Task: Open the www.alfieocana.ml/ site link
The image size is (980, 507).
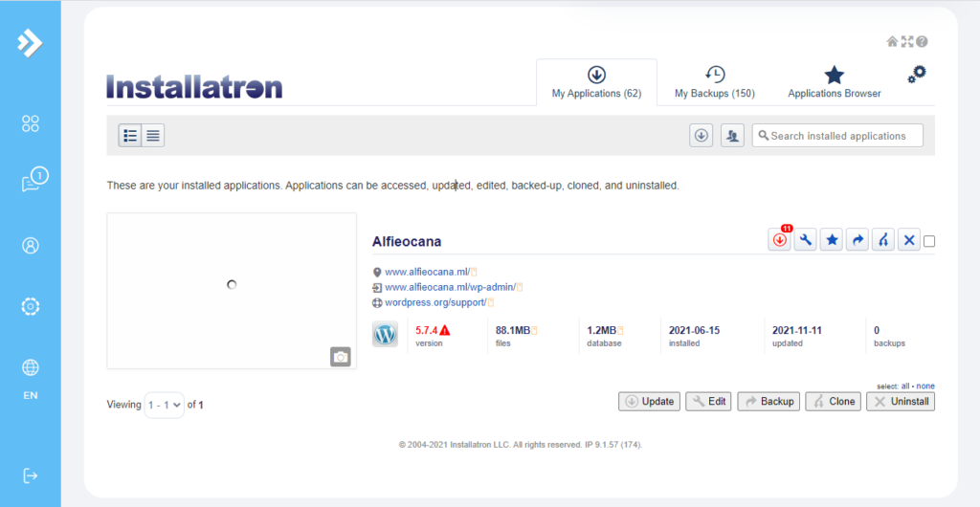Action: click(427, 272)
